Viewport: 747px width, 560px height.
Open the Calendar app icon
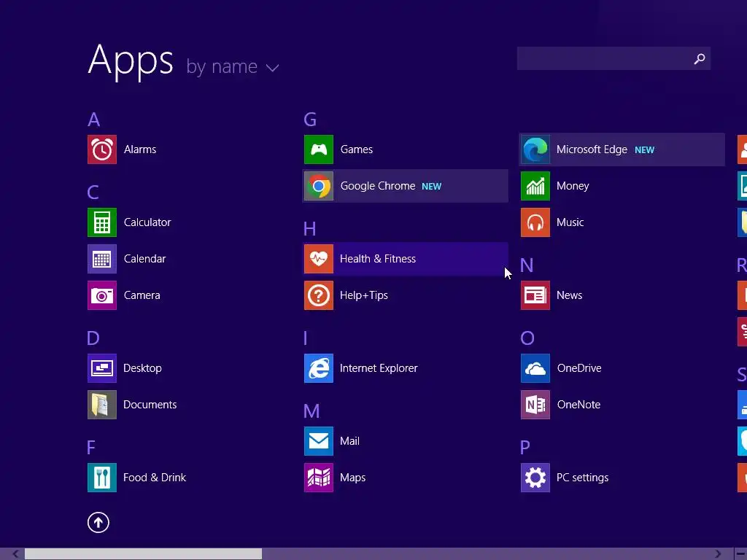102,259
